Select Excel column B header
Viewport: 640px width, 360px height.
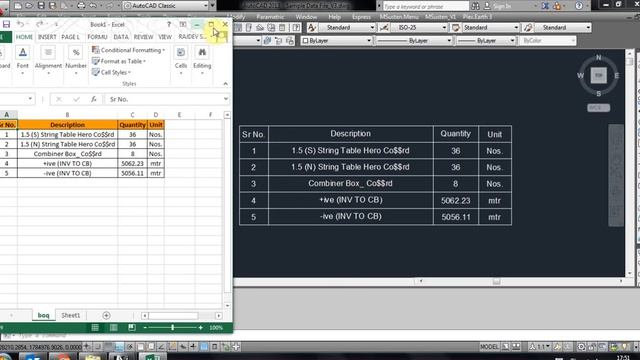(67, 115)
